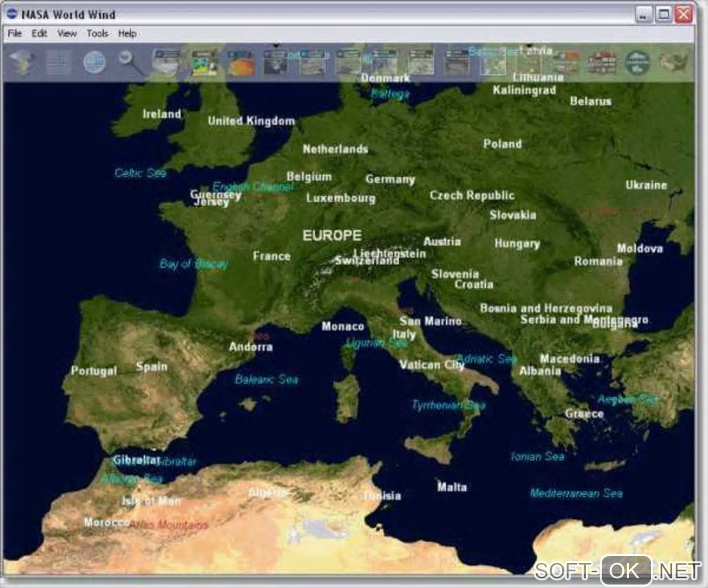Maximize the NASA World Wind window
Viewport: 708px width, 588px height.
(664, 15)
